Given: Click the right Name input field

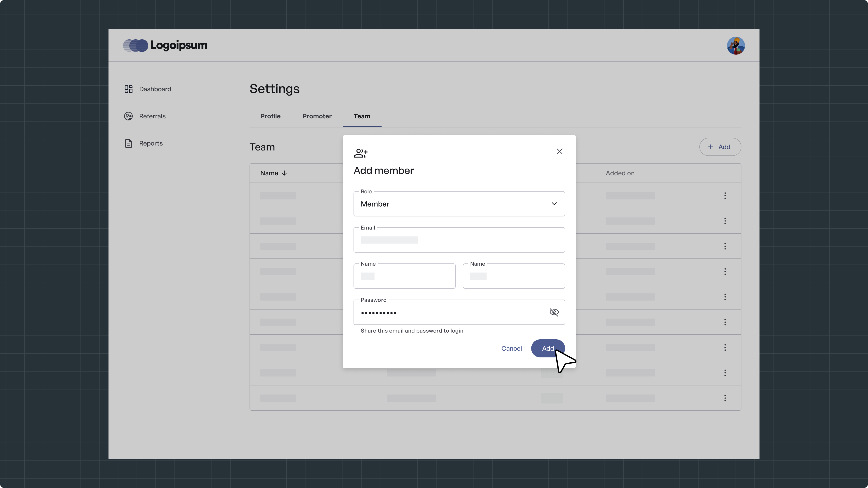Looking at the screenshot, I should [x=514, y=276].
